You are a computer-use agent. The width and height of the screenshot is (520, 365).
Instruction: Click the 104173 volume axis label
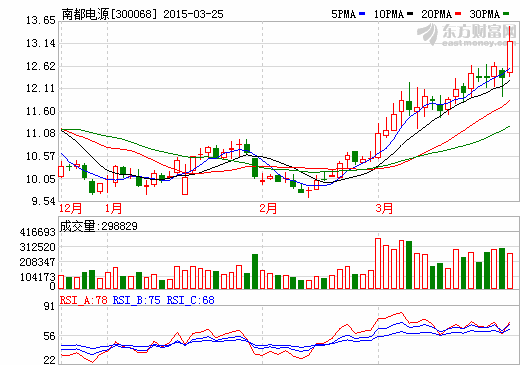click(x=38, y=277)
